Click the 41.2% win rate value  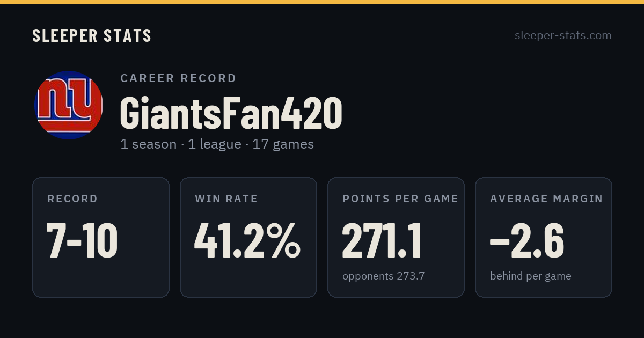(247, 240)
